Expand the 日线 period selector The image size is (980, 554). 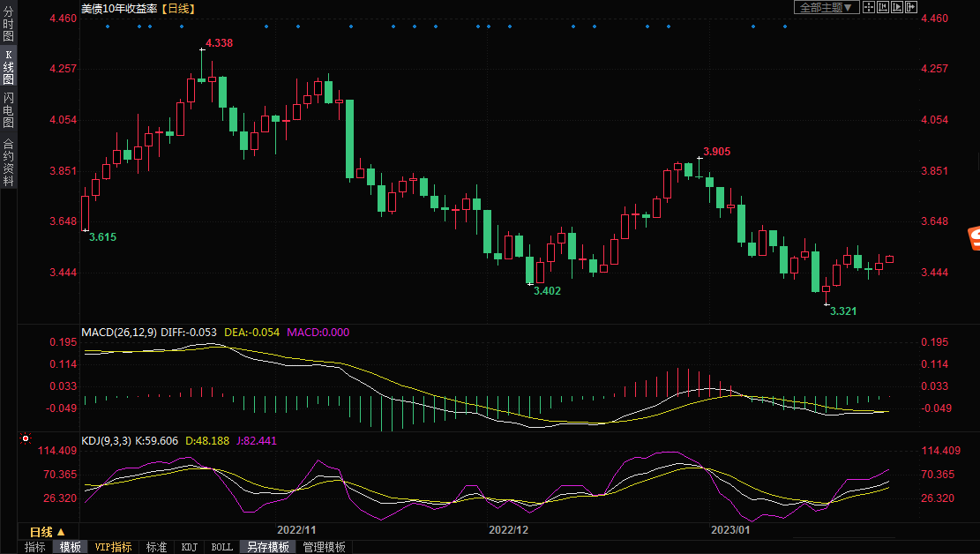pyautogui.click(x=47, y=532)
